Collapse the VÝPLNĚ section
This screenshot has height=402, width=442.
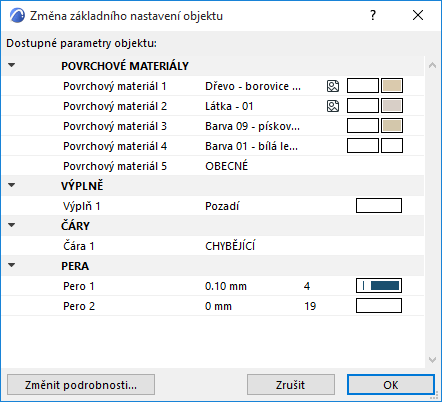point(12,185)
